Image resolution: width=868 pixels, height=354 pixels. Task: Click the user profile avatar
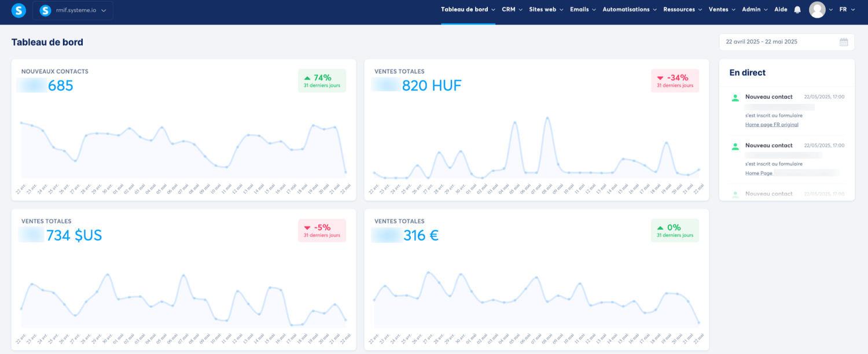click(816, 10)
